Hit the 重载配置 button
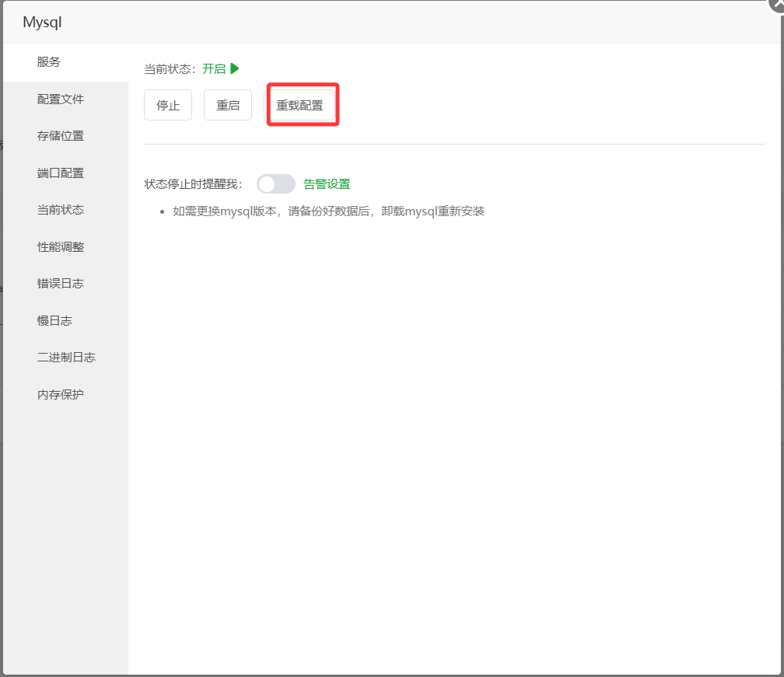The image size is (784, 677). [300, 106]
